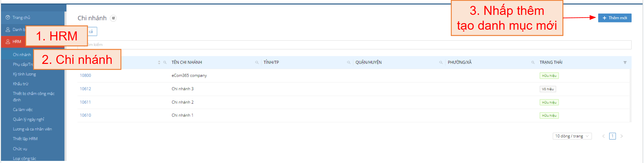Open the 10 dòng / trang dropdown
The image size is (644, 163).
pyautogui.click(x=572, y=136)
